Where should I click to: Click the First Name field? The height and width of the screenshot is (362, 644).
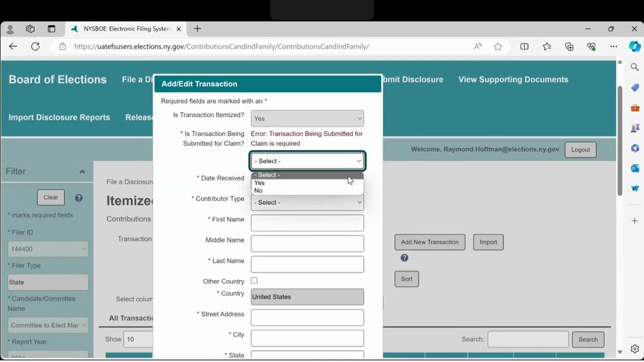(x=307, y=223)
